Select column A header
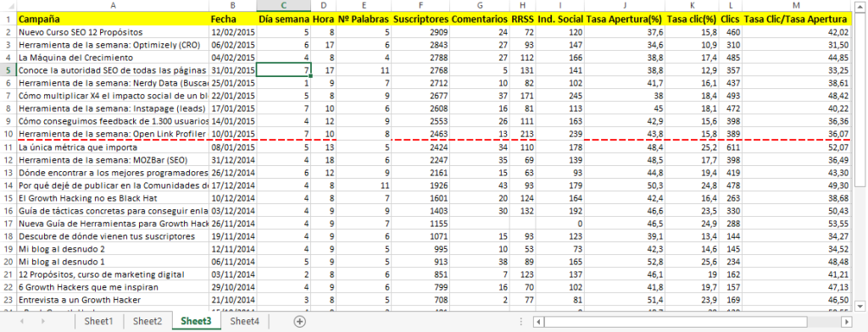868x332 pixels. [113, 6]
